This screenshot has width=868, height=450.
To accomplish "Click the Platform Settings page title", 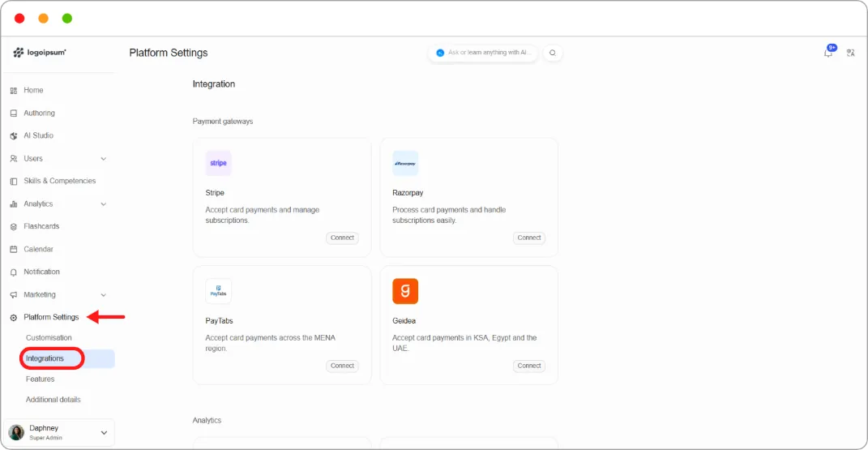I will (x=169, y=53).
